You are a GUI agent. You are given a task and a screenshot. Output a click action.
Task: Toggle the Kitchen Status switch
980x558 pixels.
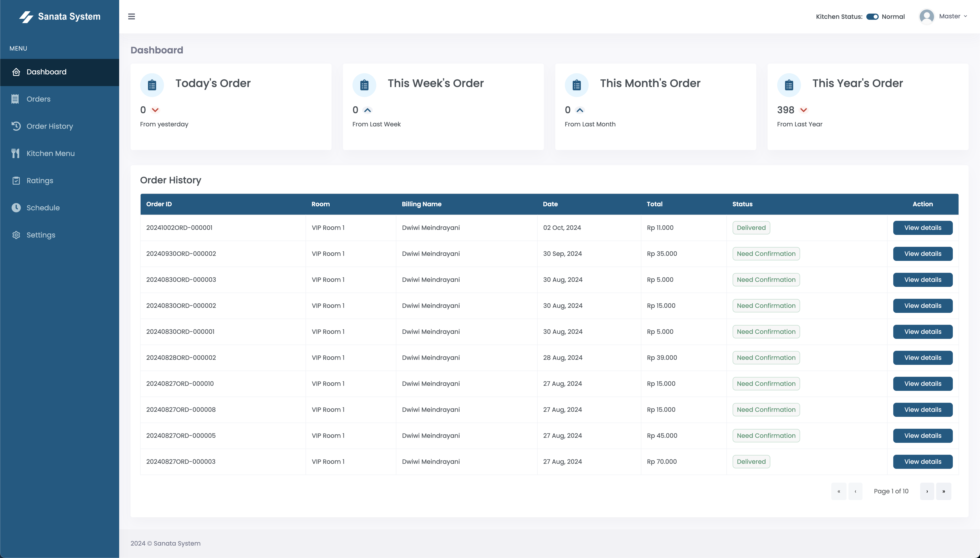[872, 16]
